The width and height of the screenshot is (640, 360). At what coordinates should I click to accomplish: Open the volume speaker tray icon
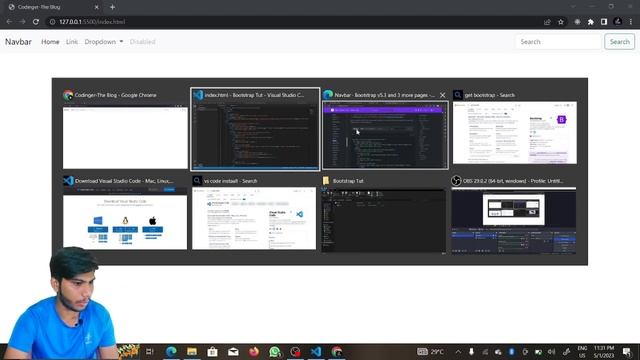552,351
